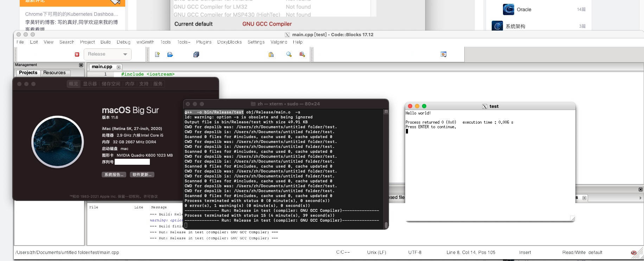Open the DoxyBlocks menu
This screenshot has width=644, height=261.
pyautogui.click(x=230, y=42)
